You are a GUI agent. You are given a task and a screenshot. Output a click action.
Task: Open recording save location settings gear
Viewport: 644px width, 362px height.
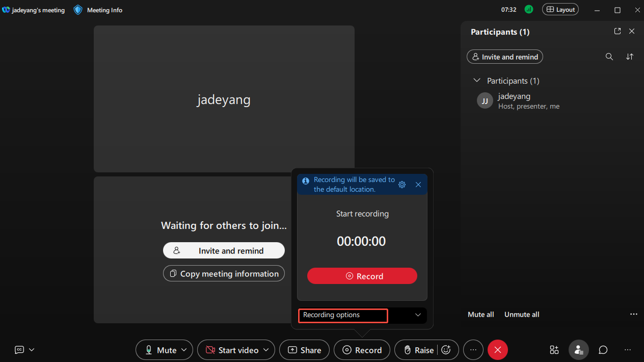[x=402, y=185]
